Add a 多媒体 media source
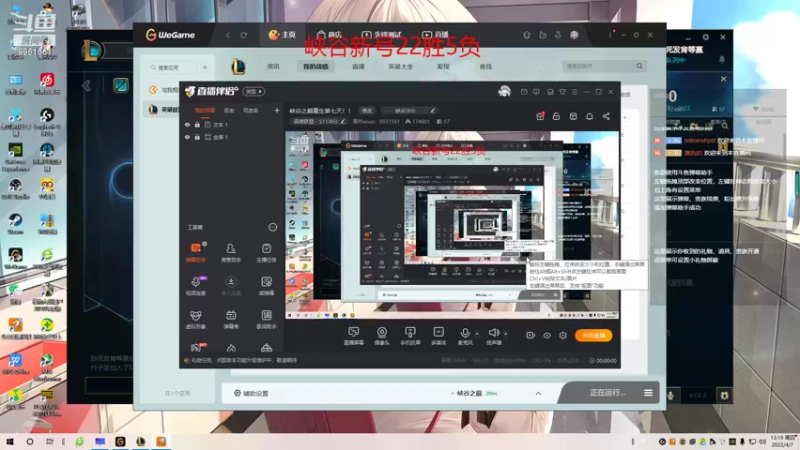 click(438, 336)
